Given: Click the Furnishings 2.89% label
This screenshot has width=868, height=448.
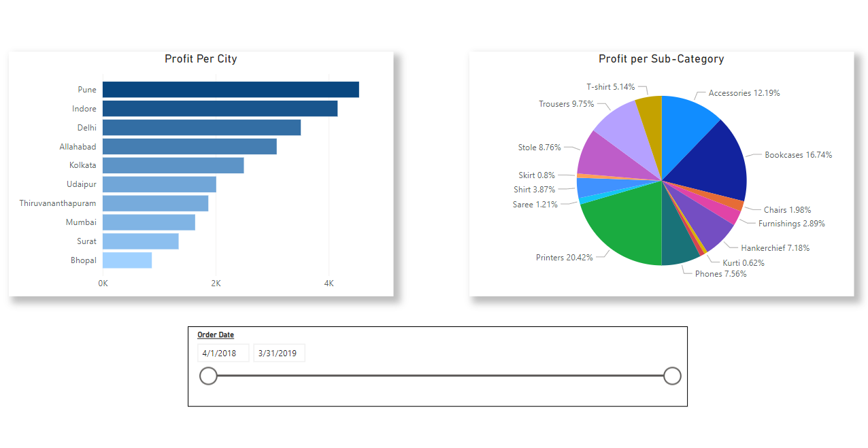Looking at the screenshot, I should [x=792, y=223].
